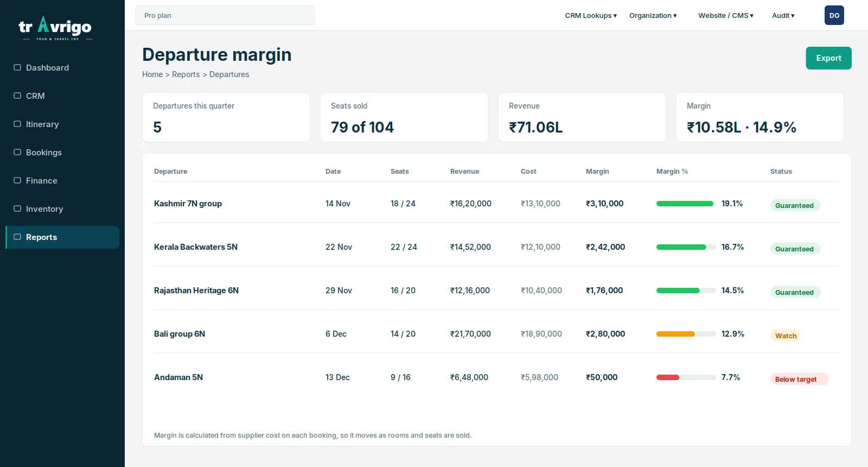Click the ₹21,70,000 revenue cell
The image size is (868, 467).
click(470, 334)
